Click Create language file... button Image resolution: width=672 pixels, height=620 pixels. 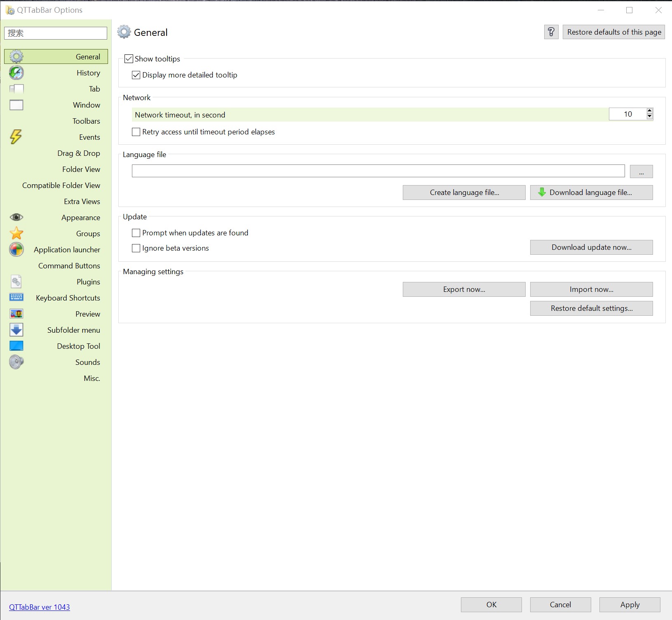[x=464, y=193]
